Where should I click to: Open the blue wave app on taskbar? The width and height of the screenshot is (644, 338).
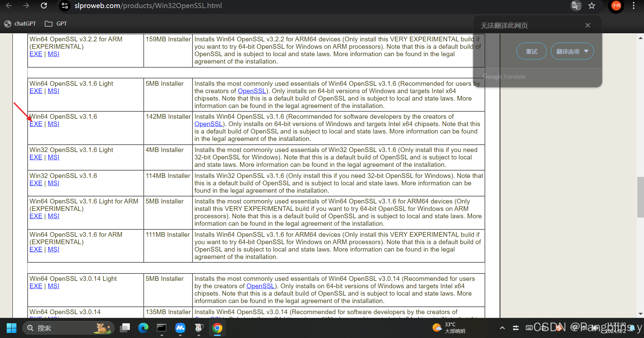pos(180,328)
